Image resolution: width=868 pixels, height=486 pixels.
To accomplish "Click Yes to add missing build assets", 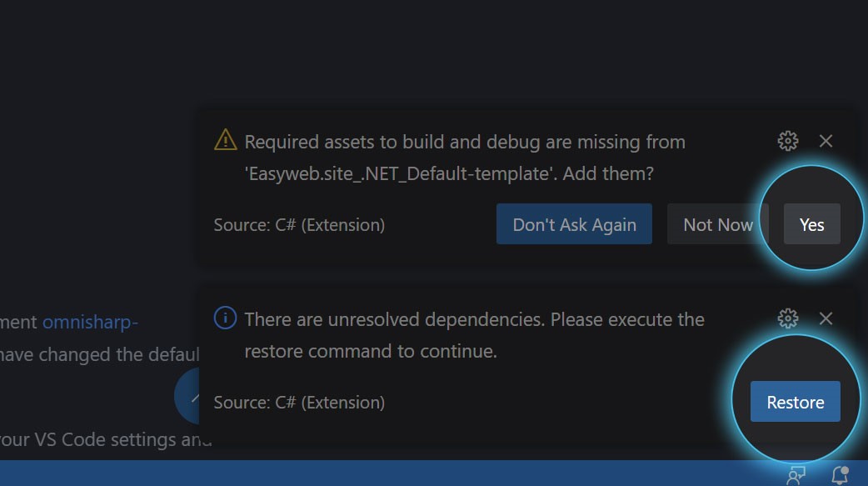I will [811, 224].
